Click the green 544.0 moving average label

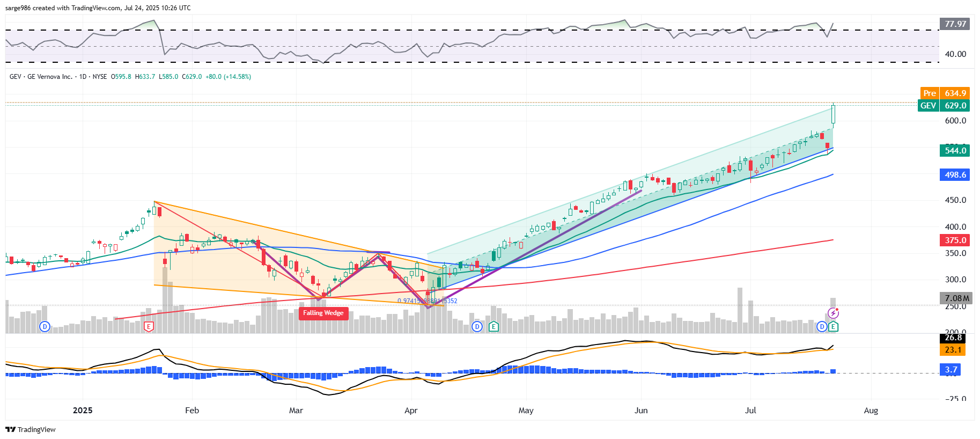[x=955, y=151]
